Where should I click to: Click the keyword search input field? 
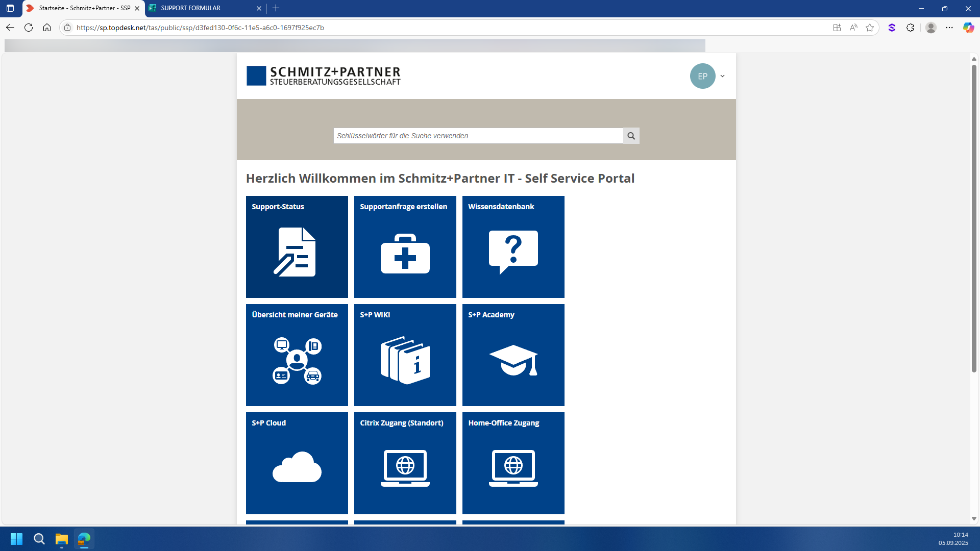pos(478,136)
